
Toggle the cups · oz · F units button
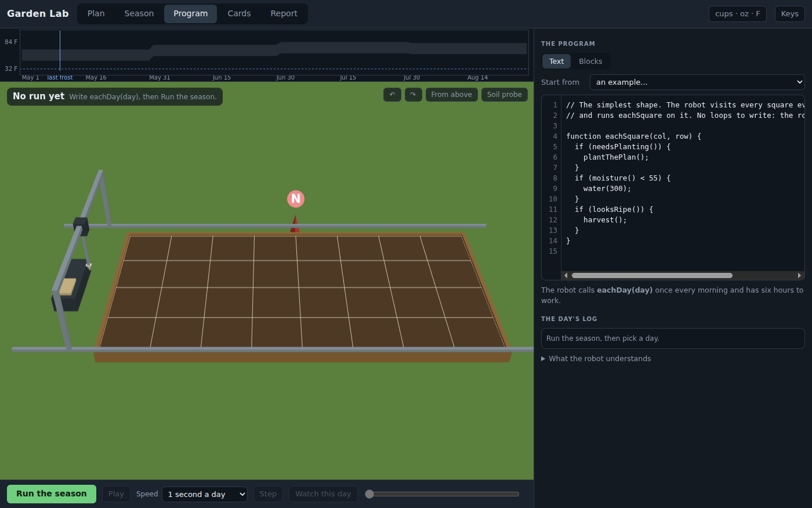(738, 14)
